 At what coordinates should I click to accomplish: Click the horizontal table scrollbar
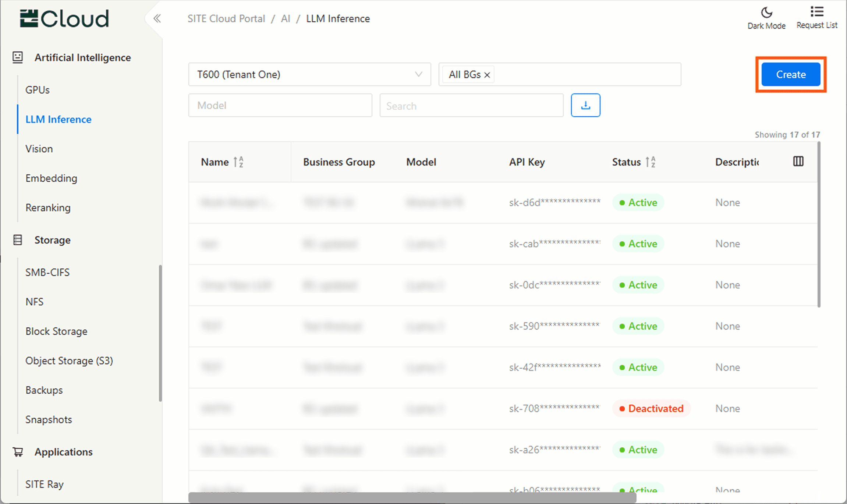click(x=412, y=497)
